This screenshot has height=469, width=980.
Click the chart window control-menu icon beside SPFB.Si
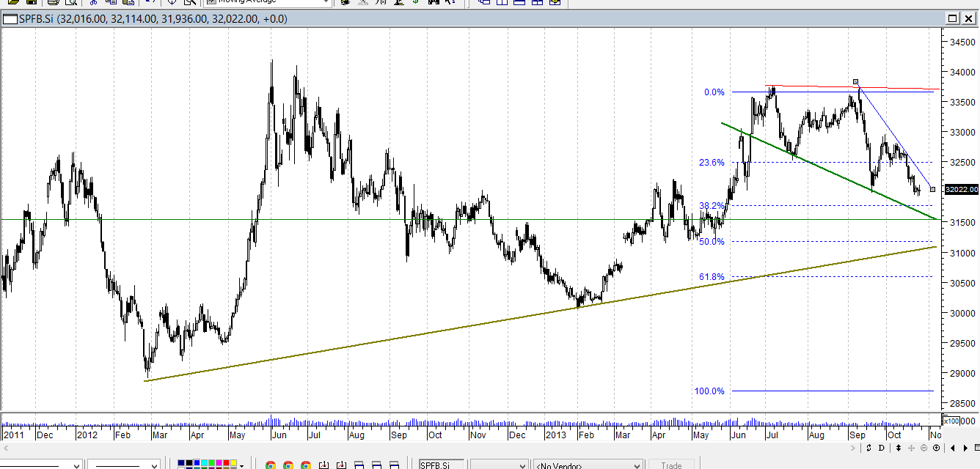[x=10, y=19]
